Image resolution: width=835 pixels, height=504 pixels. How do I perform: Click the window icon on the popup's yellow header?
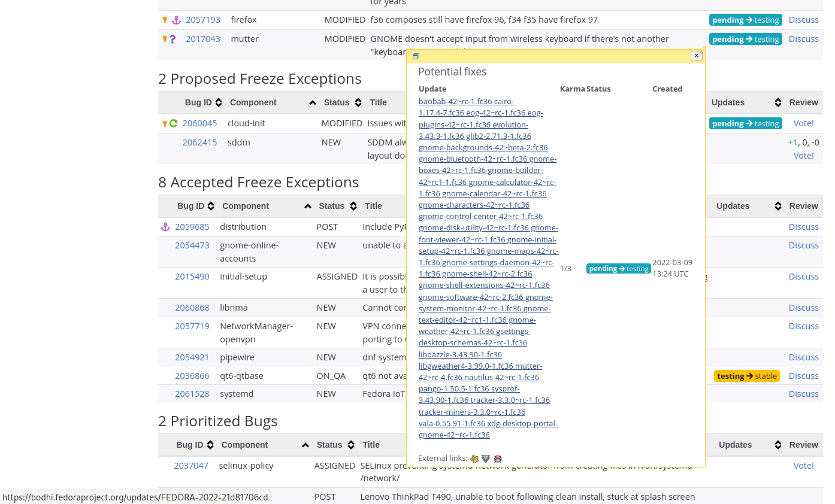pos(416,56)
